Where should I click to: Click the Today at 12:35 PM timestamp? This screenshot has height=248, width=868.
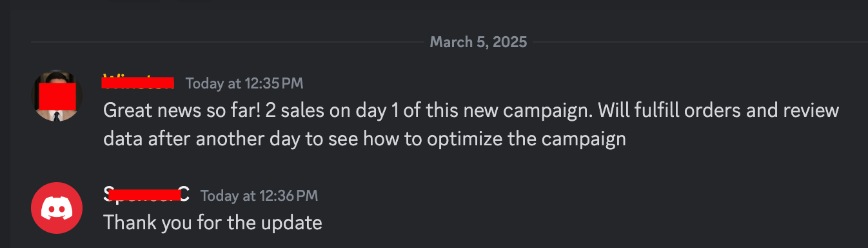(244, 83)
